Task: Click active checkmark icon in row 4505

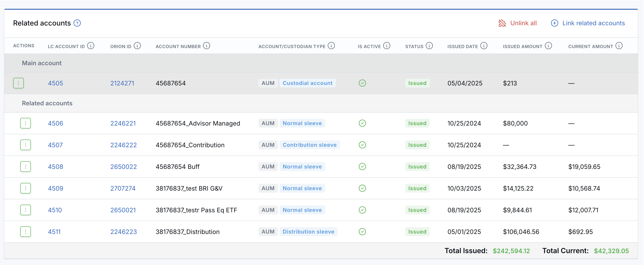Action: (x=362, y=83)
